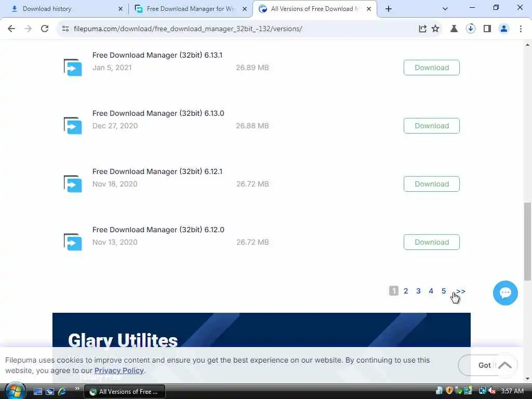Open the Chrome three-dot menu
Image resolution: width=532 pixels, height=399 pixels.
[x=521, y=29]
